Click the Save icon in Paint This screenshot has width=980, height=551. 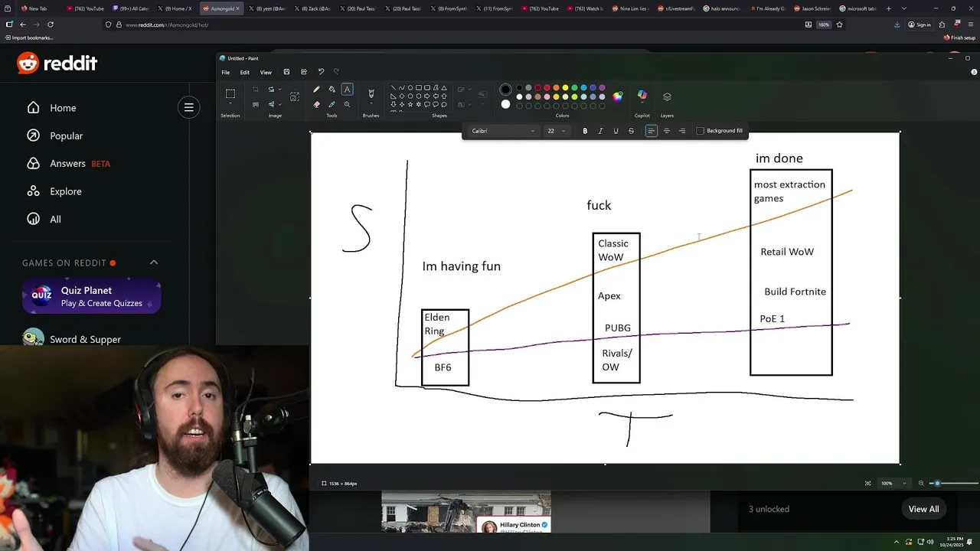click(286, 72)
